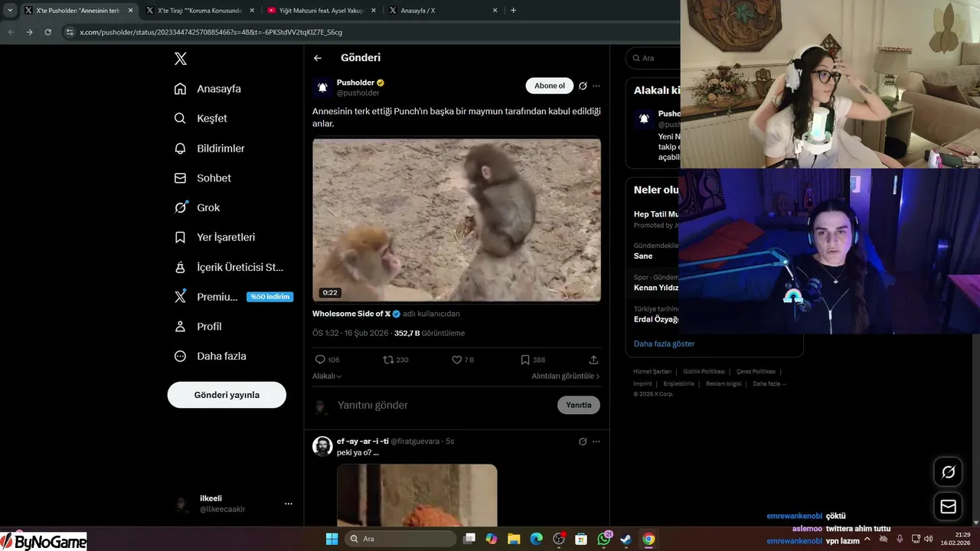Viewport: 980px width, 551px height.
Task: Expand the Alakalı sort dropdown
Action: point(327,376)
